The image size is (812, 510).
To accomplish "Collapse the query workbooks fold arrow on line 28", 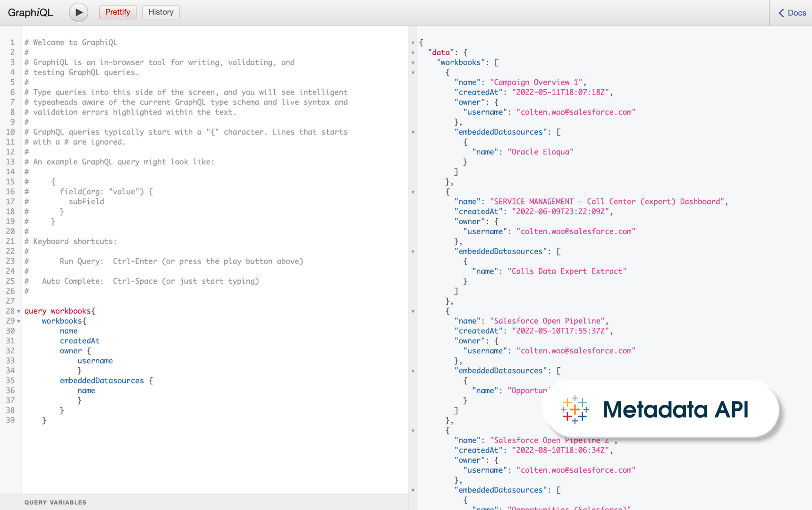I will click(x=18, y=311).
